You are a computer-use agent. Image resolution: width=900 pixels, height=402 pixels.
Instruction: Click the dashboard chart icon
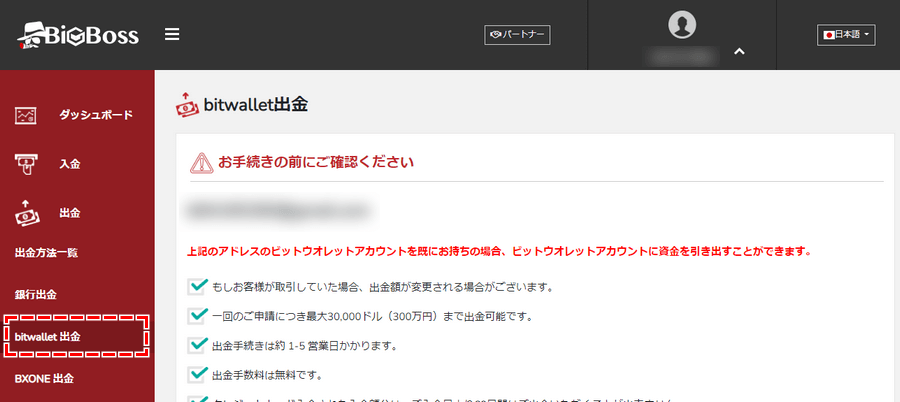26,115
